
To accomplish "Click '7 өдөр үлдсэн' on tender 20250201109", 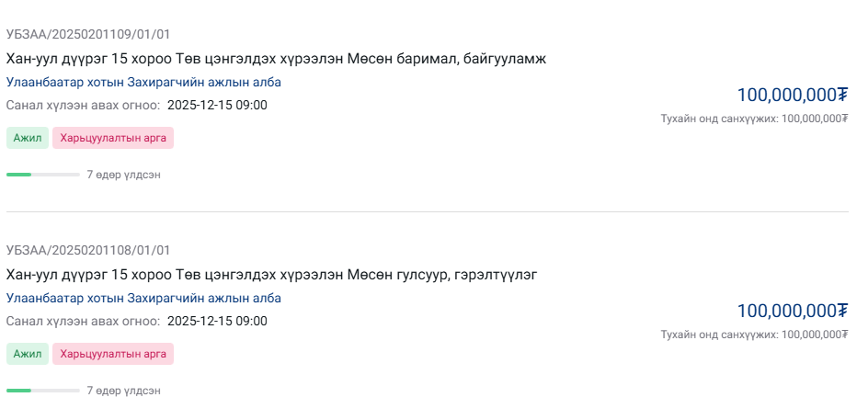I will point(123,175).
